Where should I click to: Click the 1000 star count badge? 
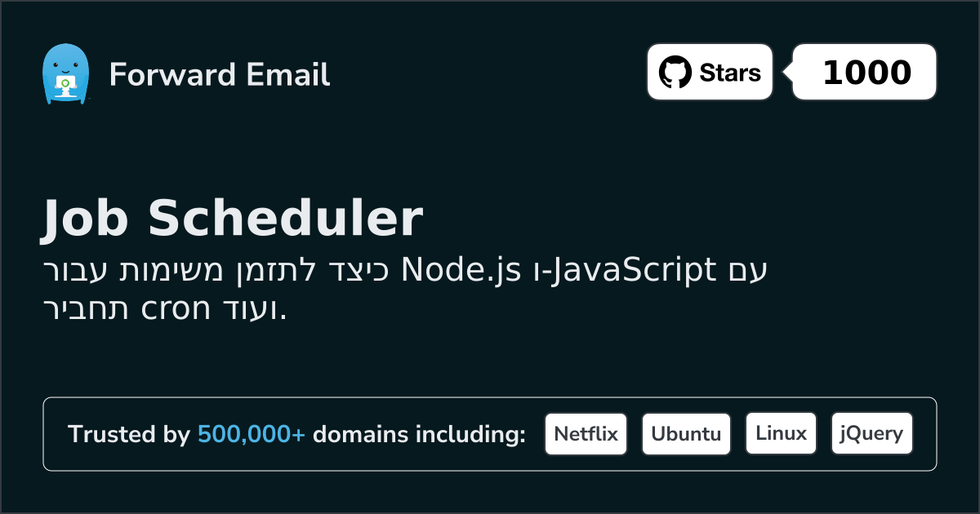[866, 73]
